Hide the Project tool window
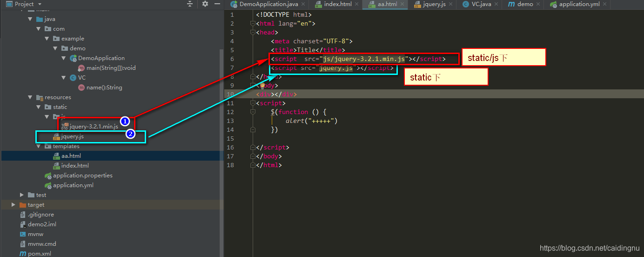644x257 pixels. point(217,4)
